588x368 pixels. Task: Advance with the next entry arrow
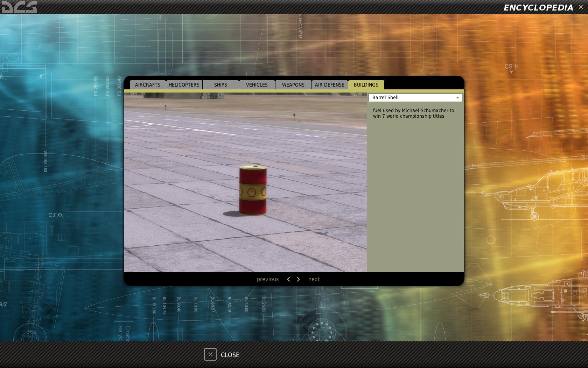pos(298,279)
